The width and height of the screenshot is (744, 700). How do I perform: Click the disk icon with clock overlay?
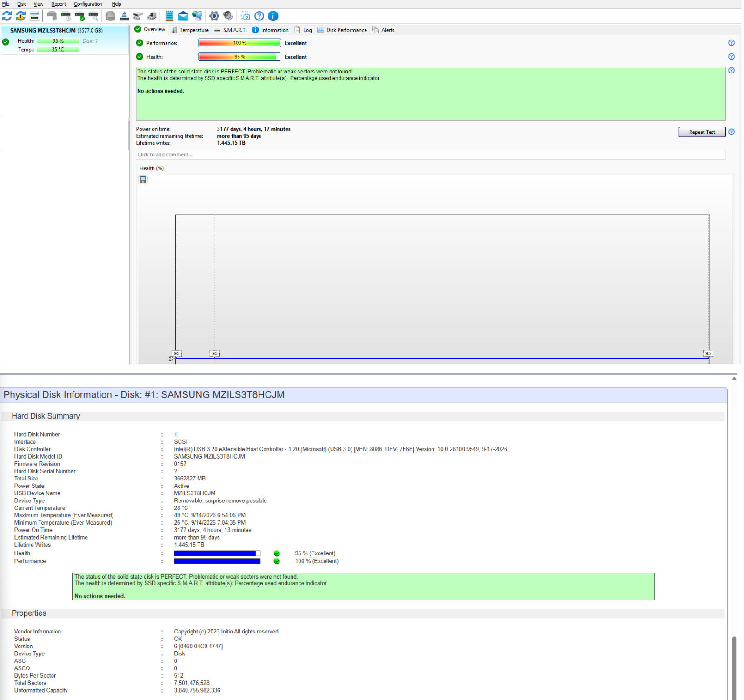[x=66, y=16]
